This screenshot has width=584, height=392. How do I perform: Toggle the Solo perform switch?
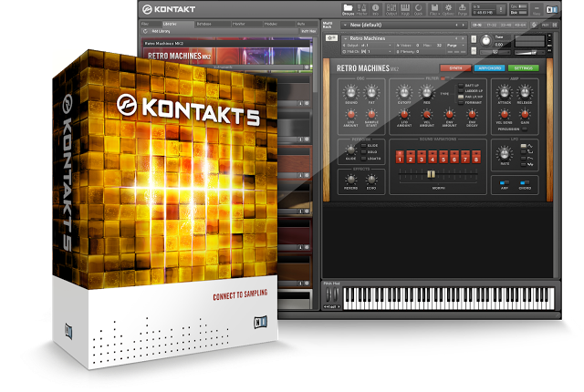pyautogui.click(x=363, y=151)
